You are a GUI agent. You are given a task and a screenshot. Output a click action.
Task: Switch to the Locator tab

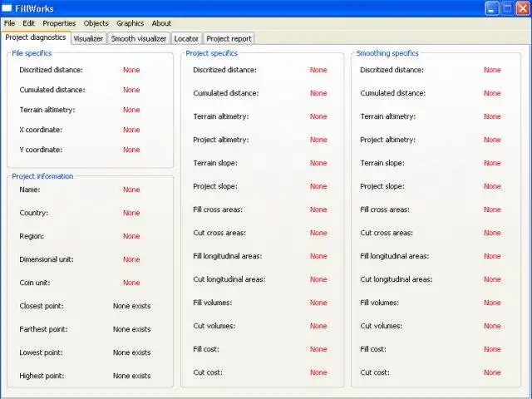click(186, 39)
